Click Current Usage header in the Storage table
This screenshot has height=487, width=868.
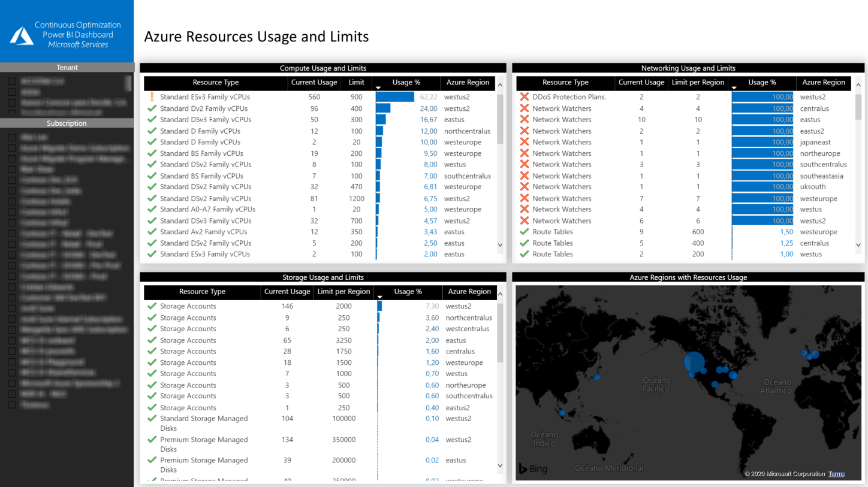(287, 292)
